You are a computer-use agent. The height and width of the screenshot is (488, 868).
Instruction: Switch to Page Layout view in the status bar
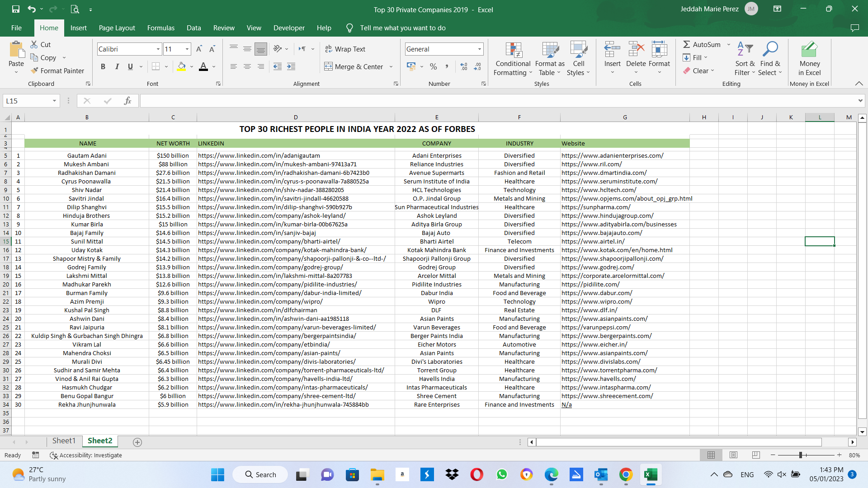[x=733, y=455]
